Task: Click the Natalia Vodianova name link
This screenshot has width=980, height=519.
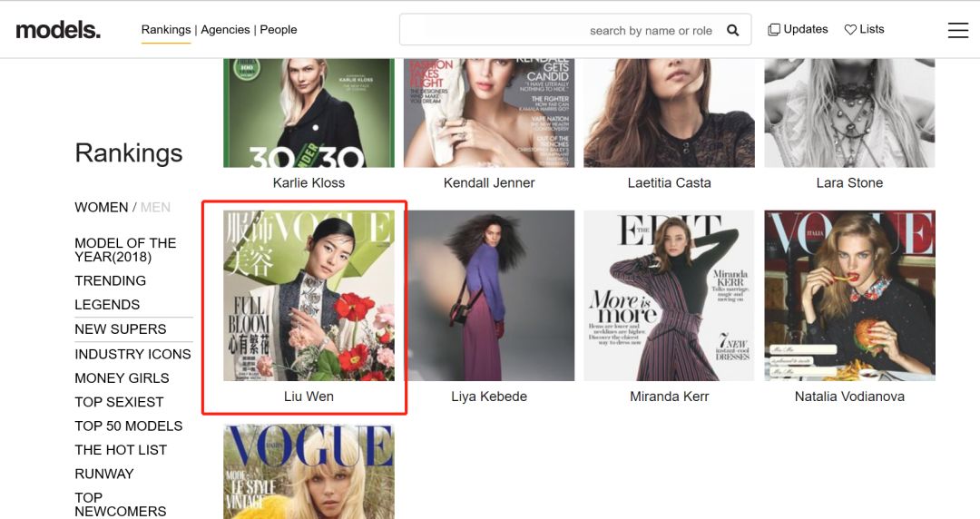Action: click(849, 397)
